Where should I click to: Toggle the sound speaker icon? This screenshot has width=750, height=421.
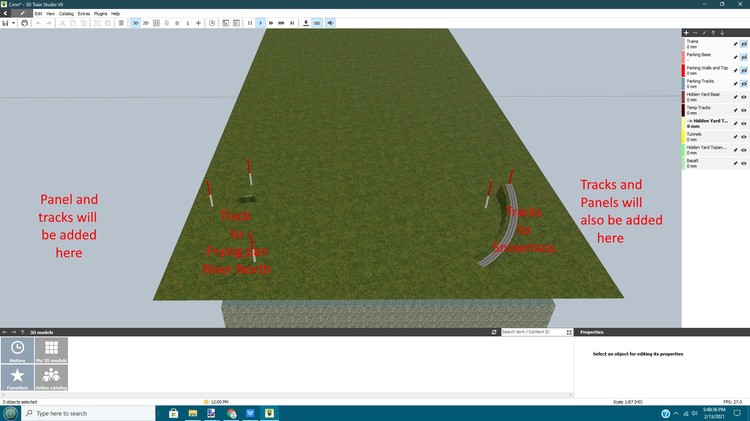pyautogui.click(x=330, y=23)
